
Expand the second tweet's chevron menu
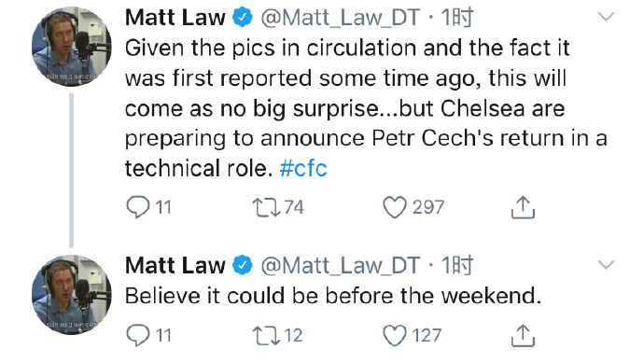point(606,264)
